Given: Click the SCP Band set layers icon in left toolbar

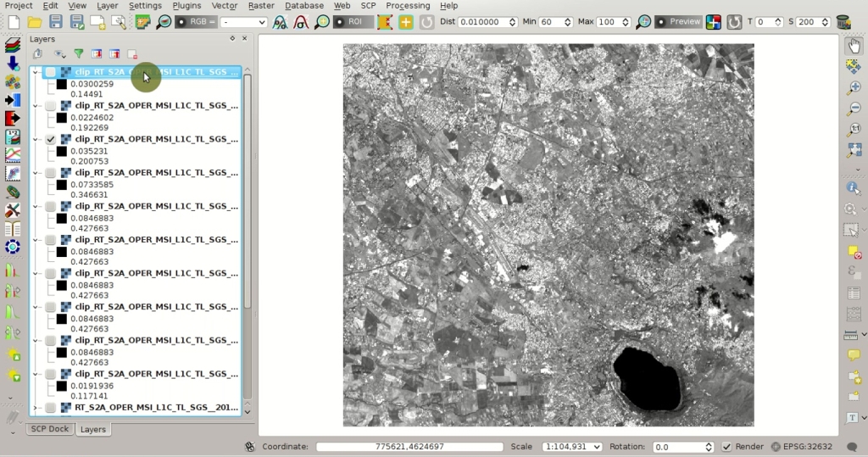Looking at the screenshot, I should (13, 45).
